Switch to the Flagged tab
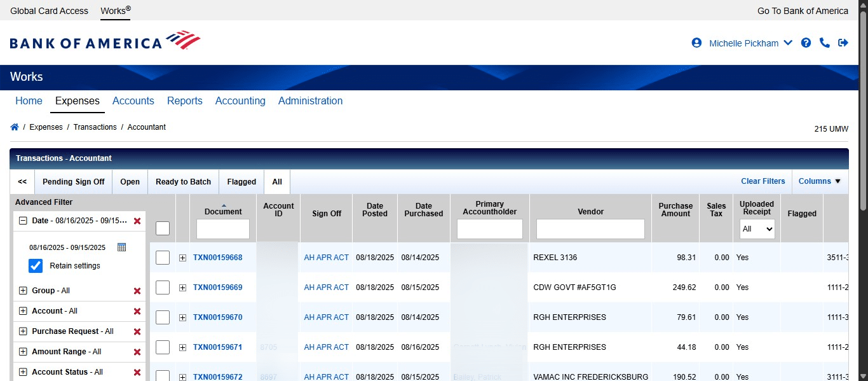868x381 pixels. [241, 181]
